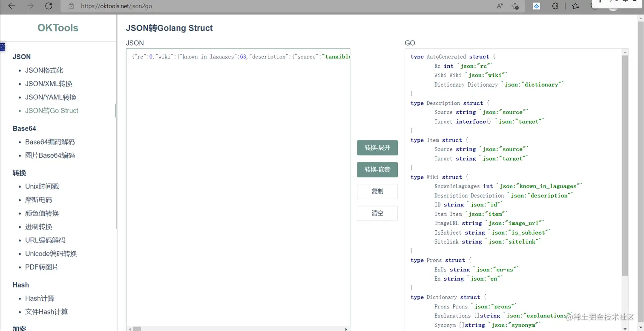Open the 图片Base64编码 tool
This screenshot has height=331, width=644.
pos(50,155)
